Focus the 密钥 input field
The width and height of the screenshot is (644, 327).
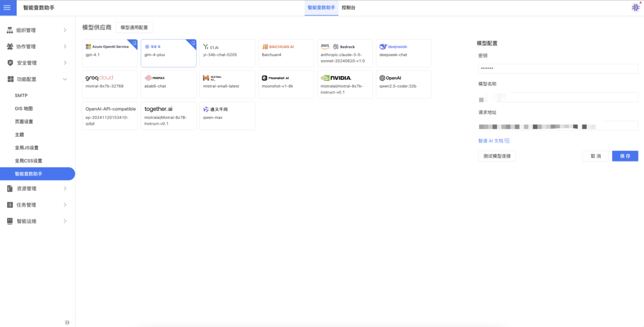coord(558,69)
